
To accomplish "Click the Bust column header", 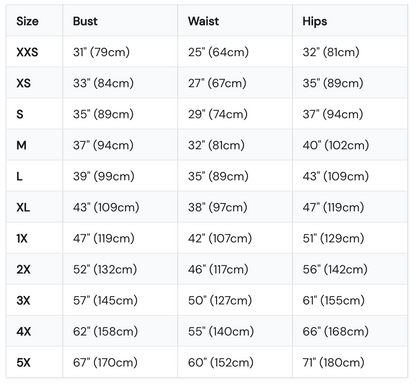I will [x=85, y=21].
